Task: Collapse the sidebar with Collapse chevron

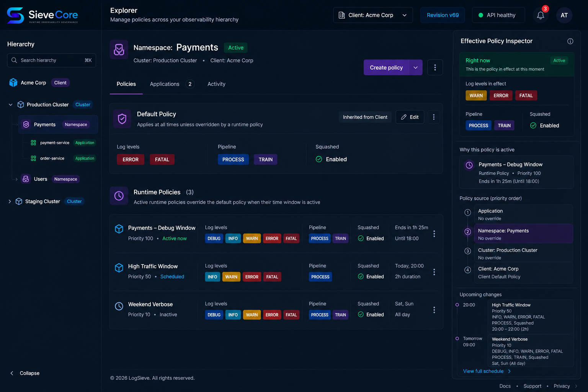Action: (x=12, y=373)
